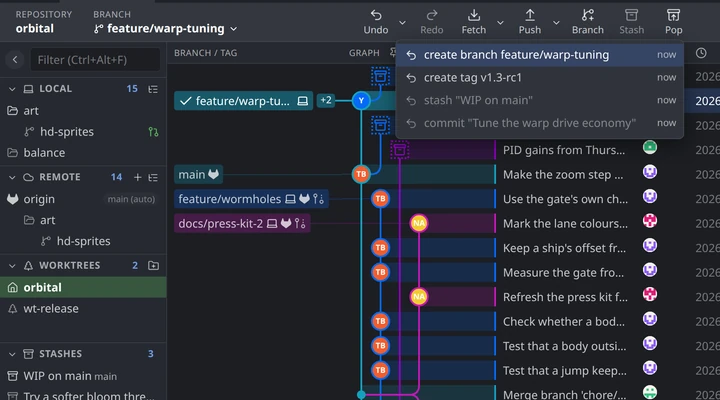Click the Redo toolbar button
This screenshot has width=720, height=400.
point(432,22)
